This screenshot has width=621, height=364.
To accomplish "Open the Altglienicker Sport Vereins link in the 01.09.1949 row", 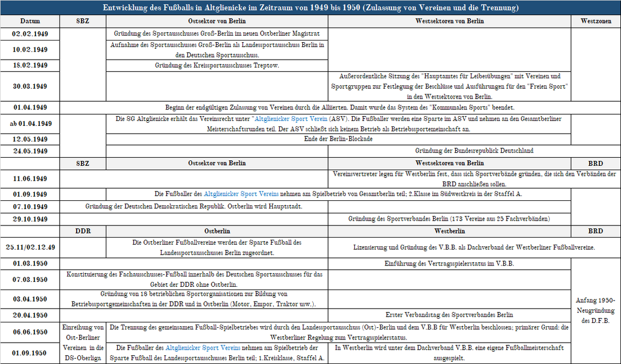I will 241,194.
